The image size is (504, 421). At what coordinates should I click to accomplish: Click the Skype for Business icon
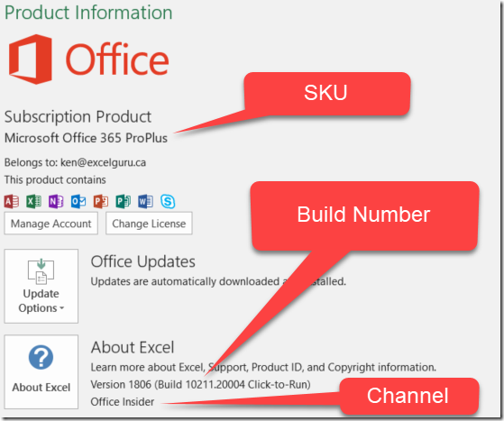tap(168, 202)
